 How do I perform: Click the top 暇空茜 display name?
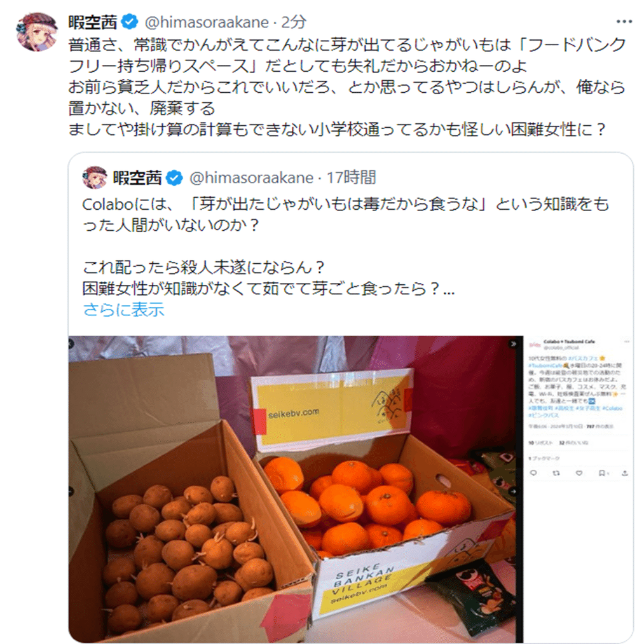(x=93, y=22)
